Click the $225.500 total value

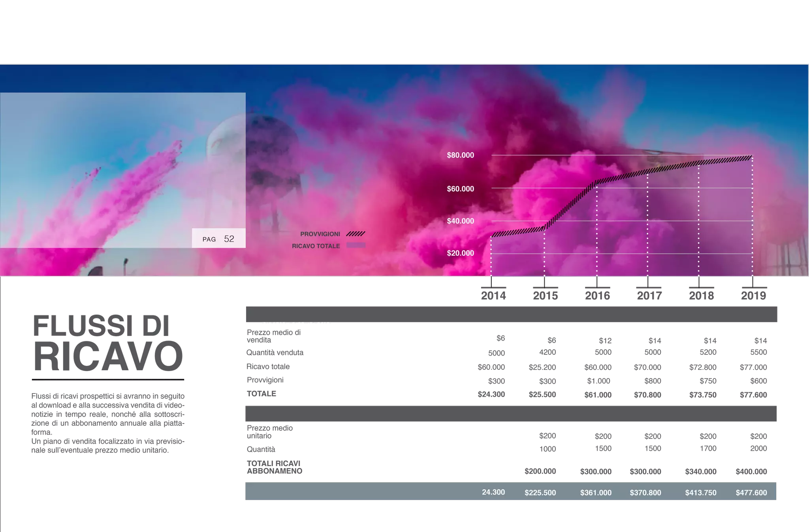[540, 493]
